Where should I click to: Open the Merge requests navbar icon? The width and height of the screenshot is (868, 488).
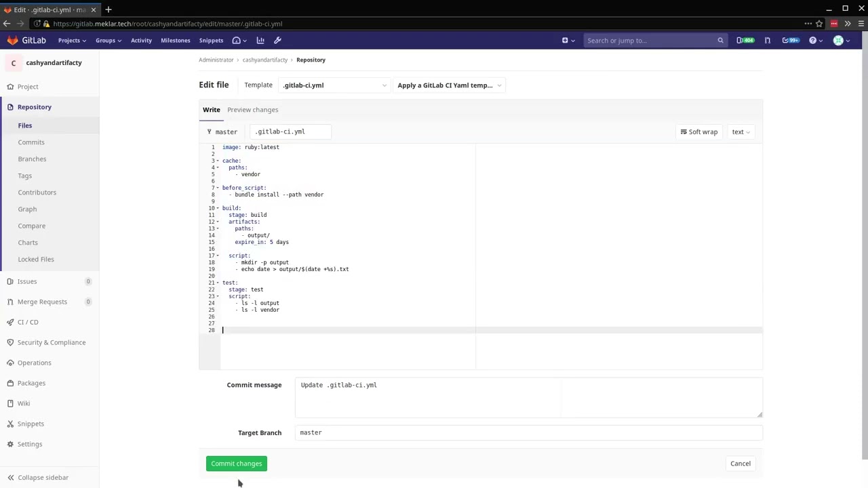767,40
